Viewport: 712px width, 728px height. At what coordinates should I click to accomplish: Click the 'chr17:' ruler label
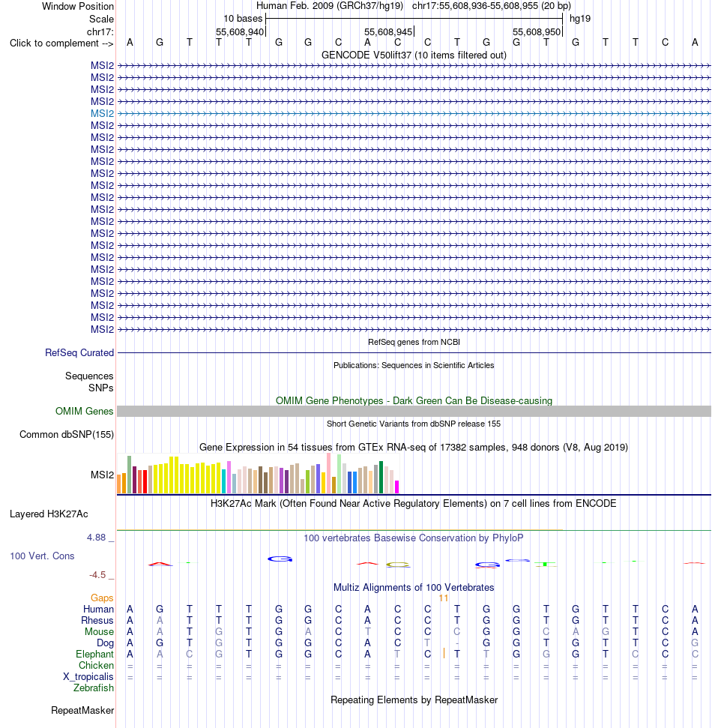[x=100, y=31]
